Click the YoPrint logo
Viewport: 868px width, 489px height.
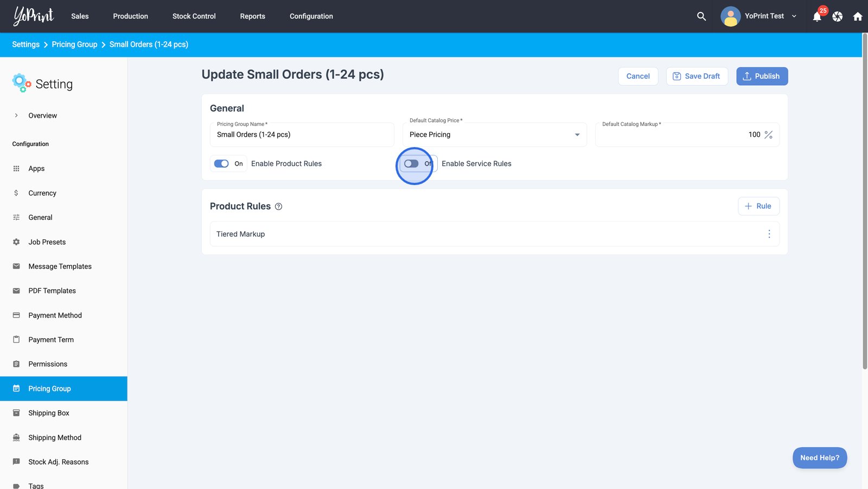tap(34, 16)
